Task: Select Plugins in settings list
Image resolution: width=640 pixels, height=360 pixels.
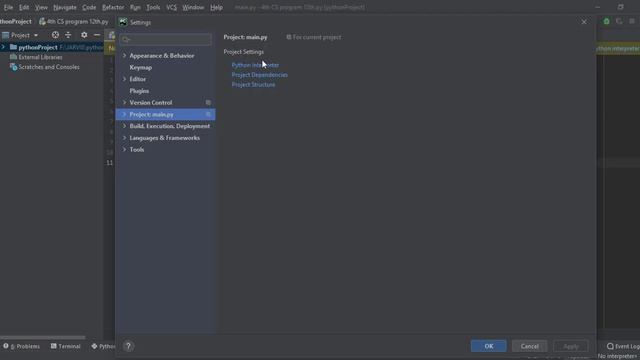Action: click(139, 91)
